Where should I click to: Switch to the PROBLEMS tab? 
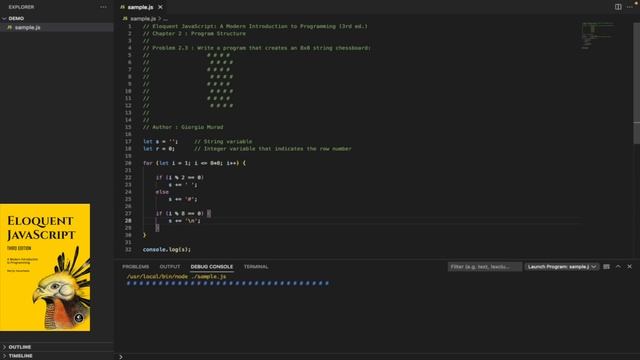[136, 267]
